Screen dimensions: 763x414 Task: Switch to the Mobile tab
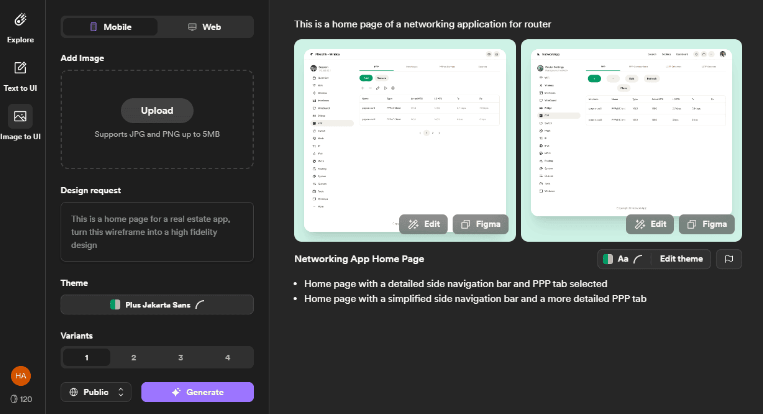click(110, 27)
